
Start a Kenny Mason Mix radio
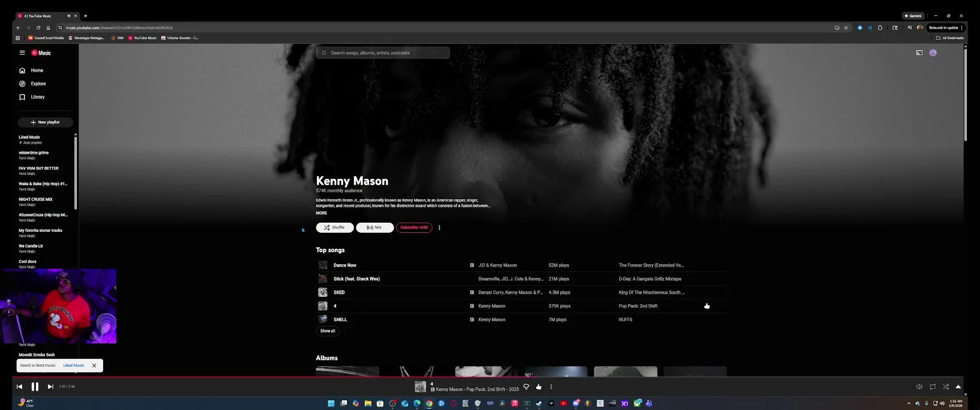(374, 228)
